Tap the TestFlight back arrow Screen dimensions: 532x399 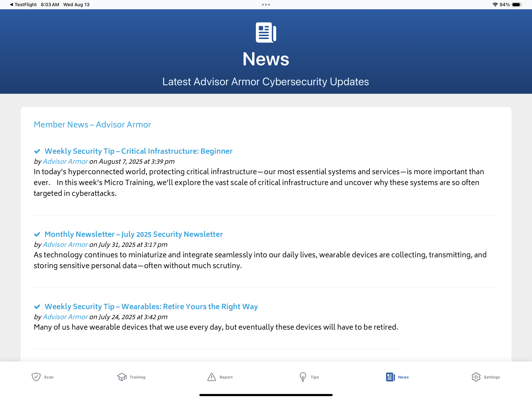coord(11,5)
